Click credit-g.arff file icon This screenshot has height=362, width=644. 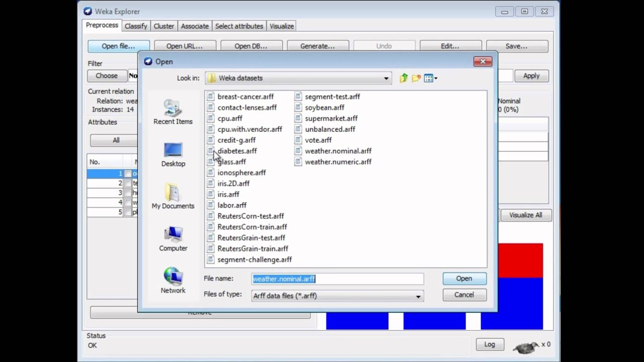[211, 140]
